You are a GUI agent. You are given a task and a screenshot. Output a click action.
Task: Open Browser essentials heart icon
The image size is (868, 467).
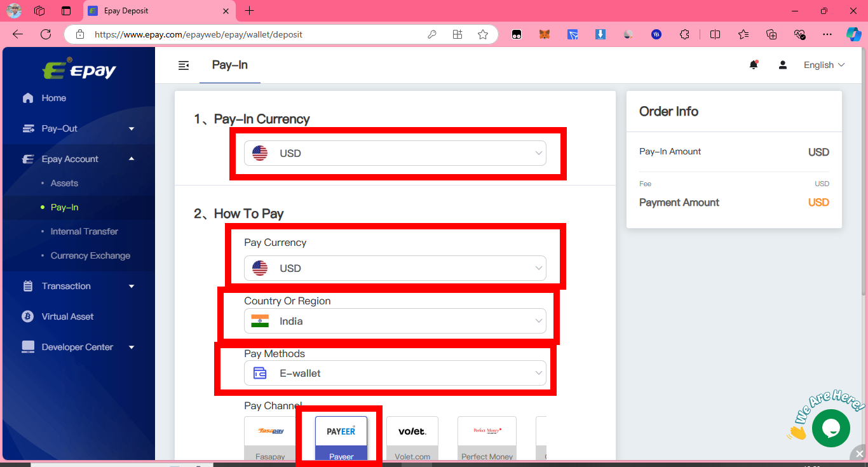(799, 34)
